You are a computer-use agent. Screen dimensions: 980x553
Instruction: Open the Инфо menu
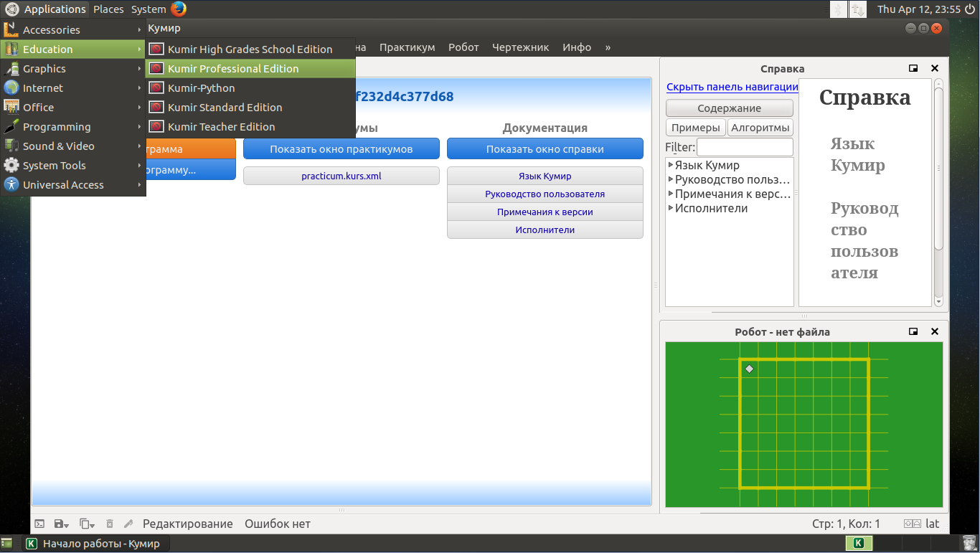[577, 47]
